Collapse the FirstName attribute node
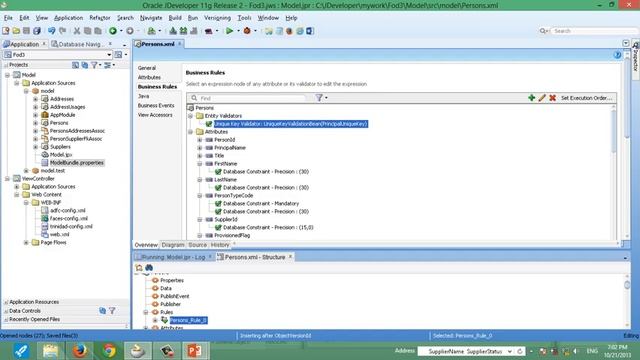The image size is (640, 360). [x=200, y=164]
